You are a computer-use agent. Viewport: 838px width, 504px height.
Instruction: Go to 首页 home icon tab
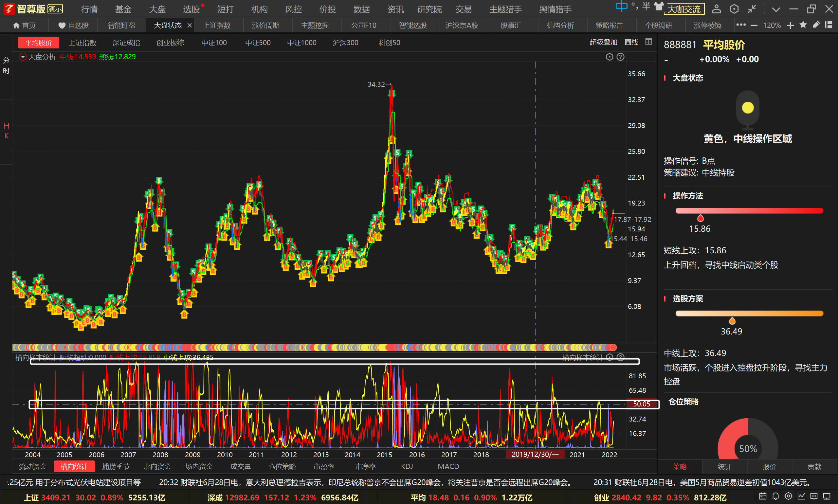coord(24,26)
